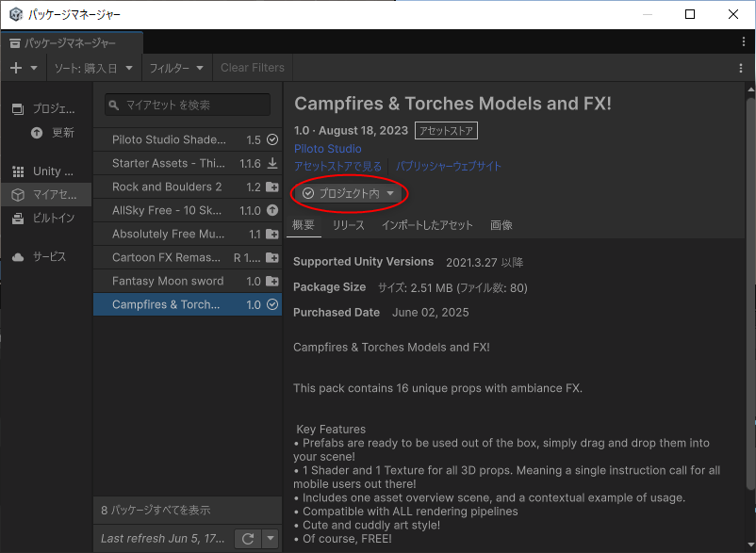
Task: Click the Clear Filters button
Action: pyautogui.click(x=253, y=68)
